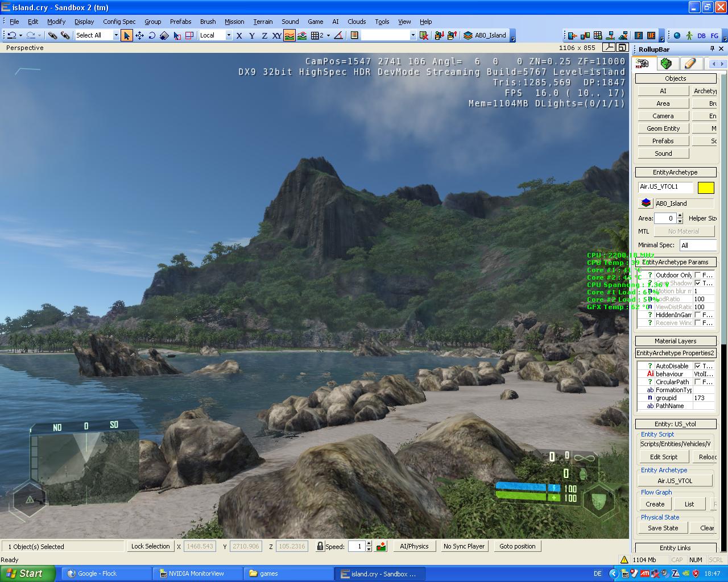Click the Goto position button
This screenshot has width=728, height=582.
tap(517, 546)
